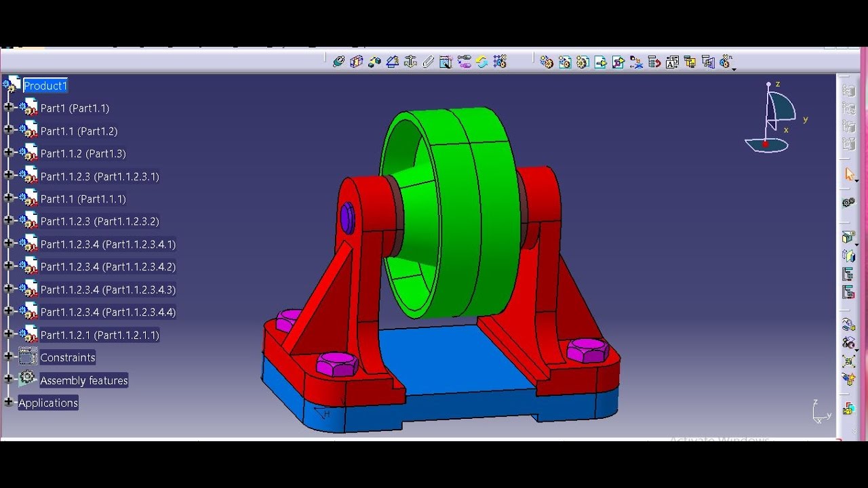Screen dimensions: 868x488
Task: Choose the Select arrow tool in right toolbar
Action: tap(849, 175)
